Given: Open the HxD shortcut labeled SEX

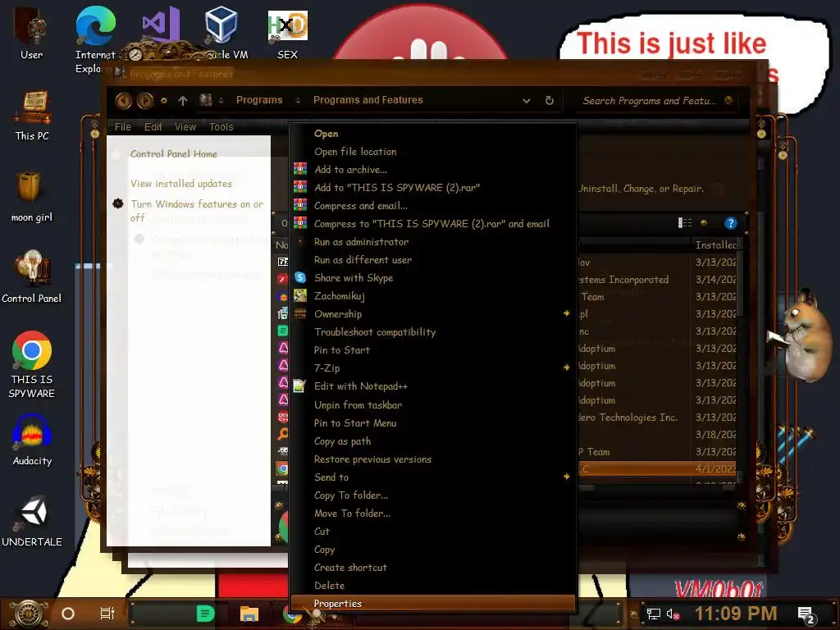Looking at the screenshot, I should pos(288,34).
